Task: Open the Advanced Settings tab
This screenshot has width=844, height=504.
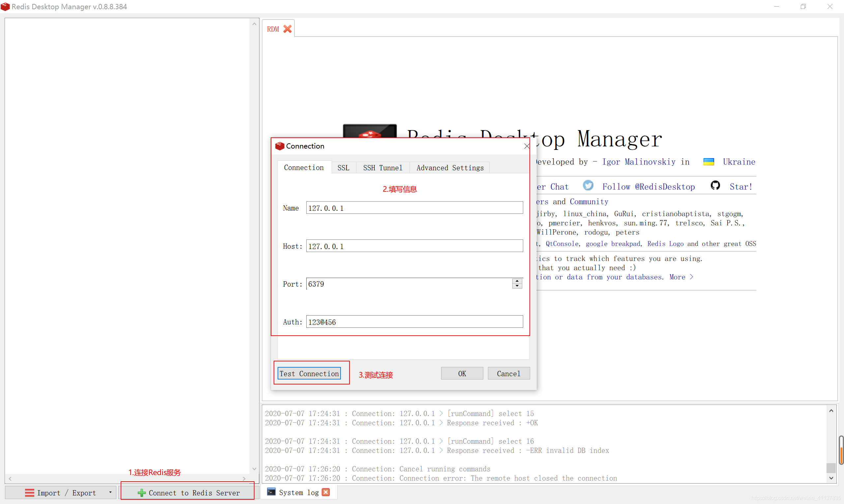Action: [450, 168]
